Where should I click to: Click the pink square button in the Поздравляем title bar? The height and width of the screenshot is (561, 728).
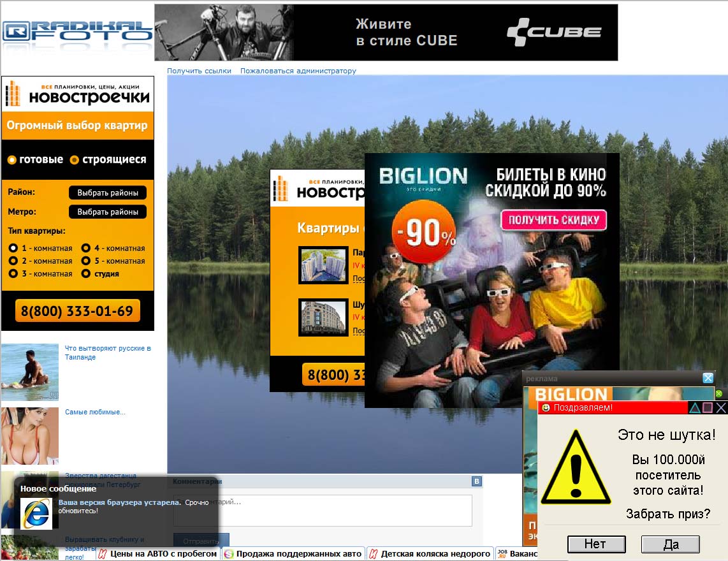pos(708,407)
